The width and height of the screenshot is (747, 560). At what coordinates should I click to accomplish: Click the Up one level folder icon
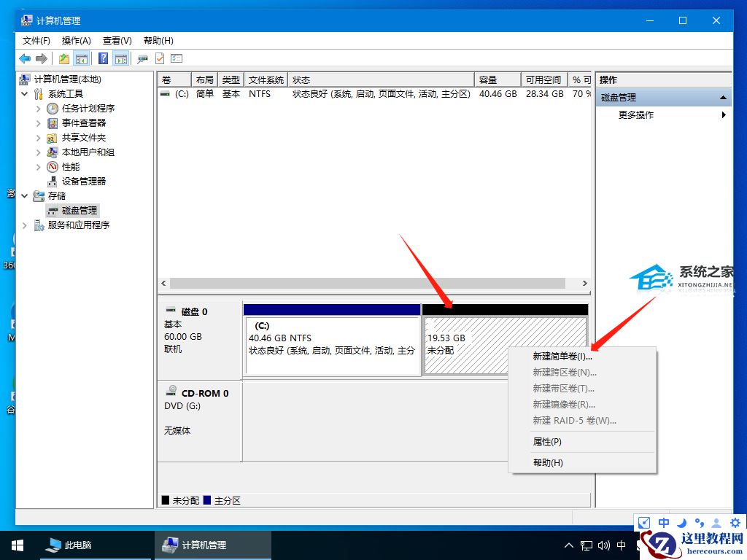[64, 58]
